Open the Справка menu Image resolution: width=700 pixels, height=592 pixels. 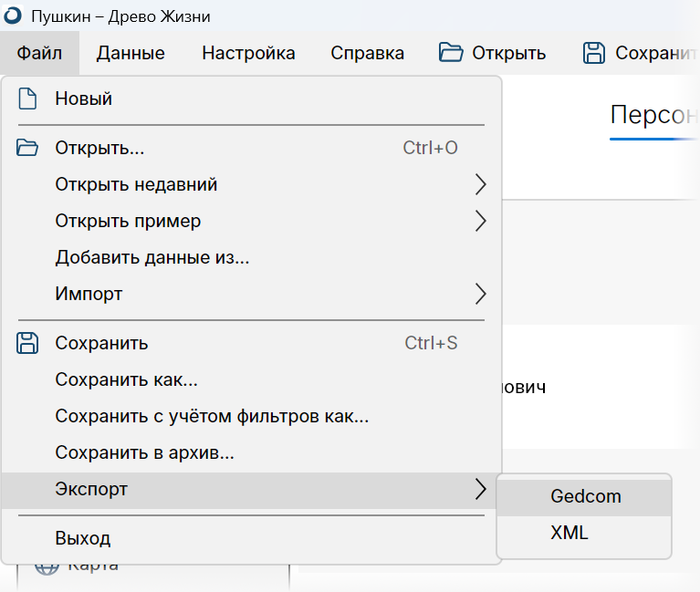(368, 53)
